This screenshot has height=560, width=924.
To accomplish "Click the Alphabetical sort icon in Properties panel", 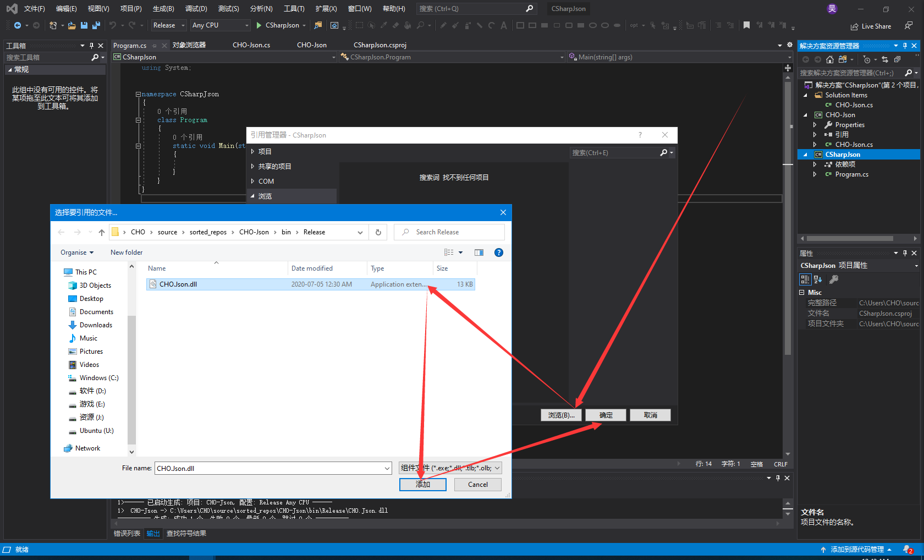I will [818, 279].
